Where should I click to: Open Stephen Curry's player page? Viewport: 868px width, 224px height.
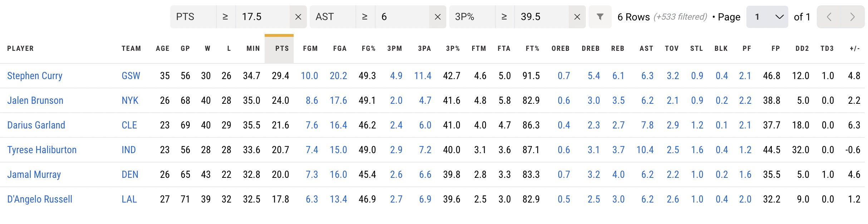35,76
